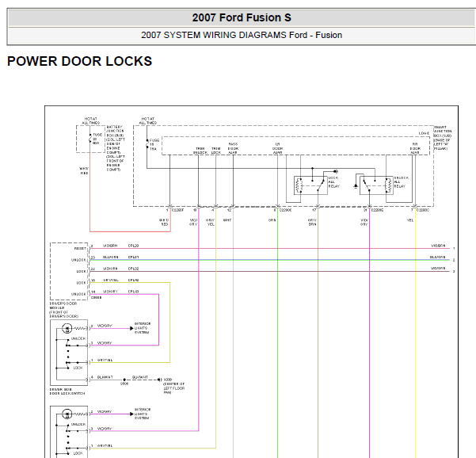This screenshot has height=458, width=476.
Task: Click the first Interior Lights System arrow
Action: (131, 328)
